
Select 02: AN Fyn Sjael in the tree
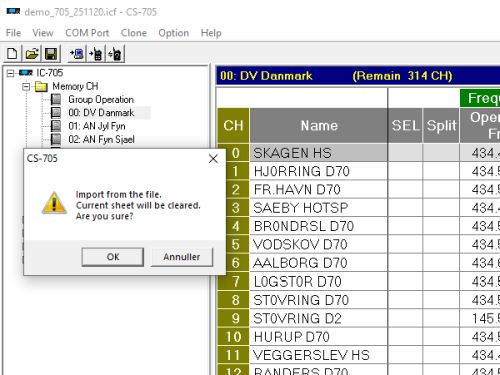coord(102,139)
